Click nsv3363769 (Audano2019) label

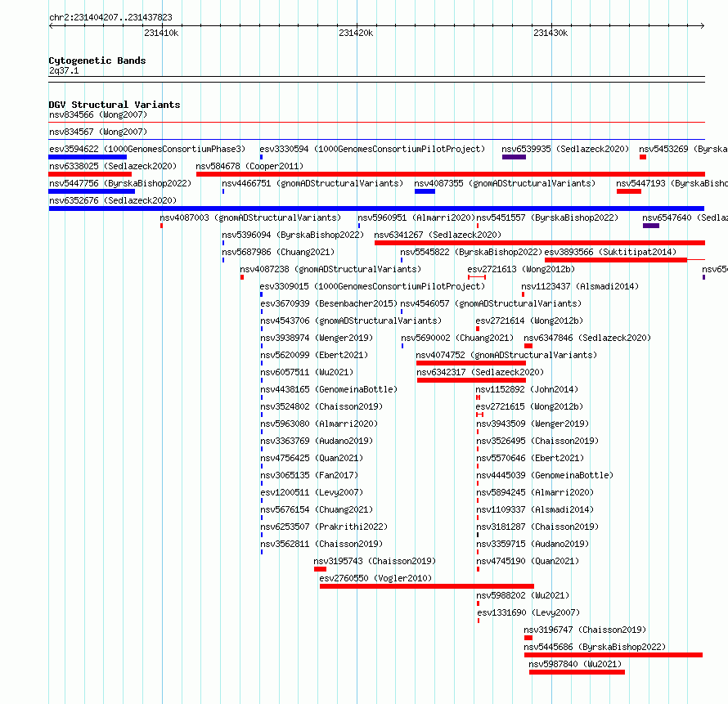pyautogui.click(x=317, y=441)
